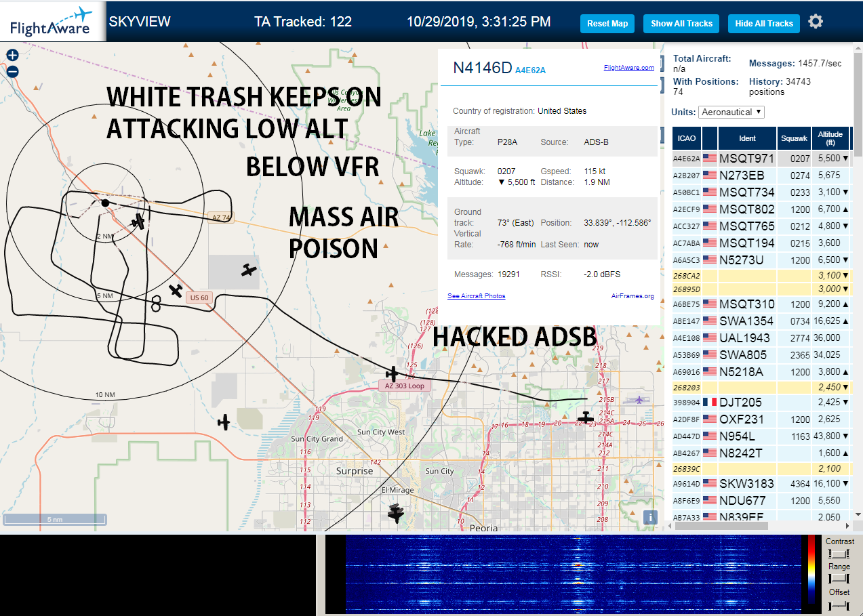Click the table scroll-down arrow
The height and width of the screenshot is (616, 863).
pos(858,514)
